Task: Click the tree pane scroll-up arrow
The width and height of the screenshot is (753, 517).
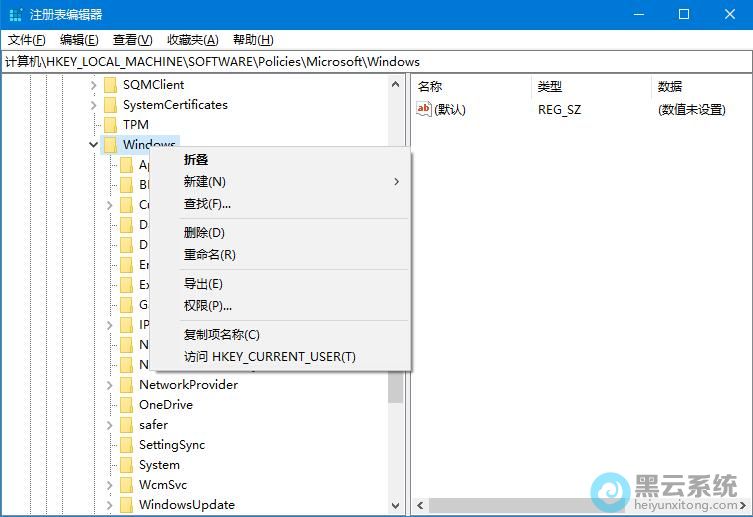Action: (396, 84)
